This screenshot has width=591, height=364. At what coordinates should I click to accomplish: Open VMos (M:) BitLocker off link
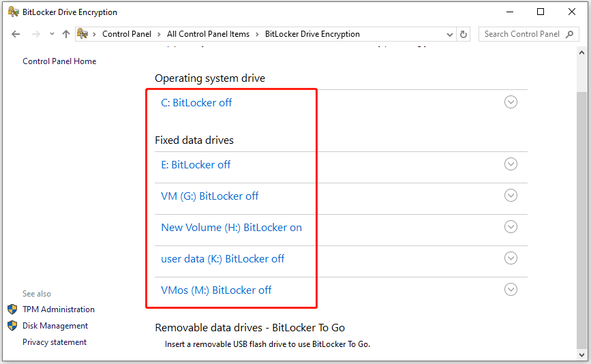click(216, 290)
